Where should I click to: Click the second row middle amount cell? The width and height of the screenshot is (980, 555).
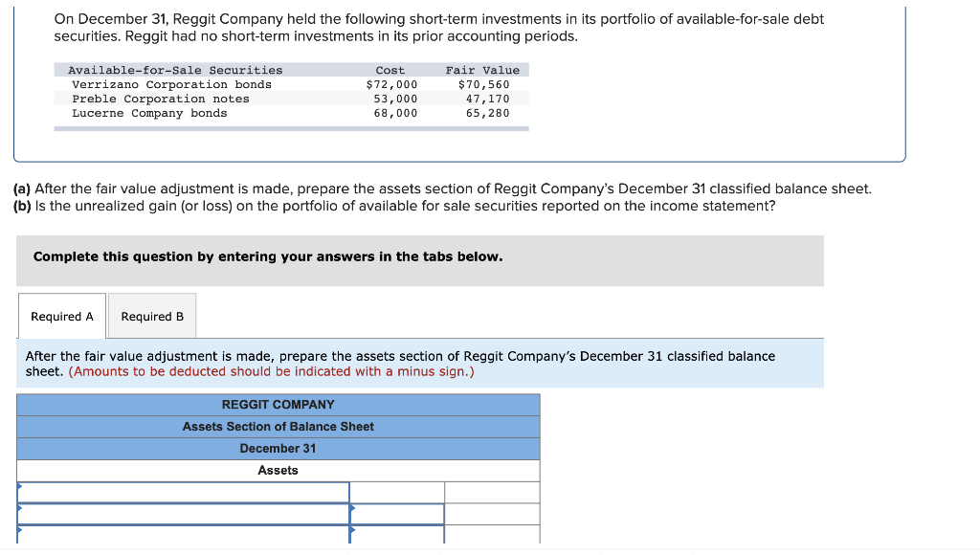(x=397, y=514)
